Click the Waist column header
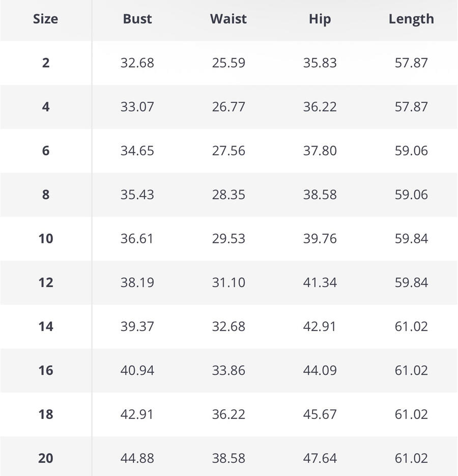Image resolution: width=458 pixels, height=476 pixels. pyautogui.click(x=228, y=19)
